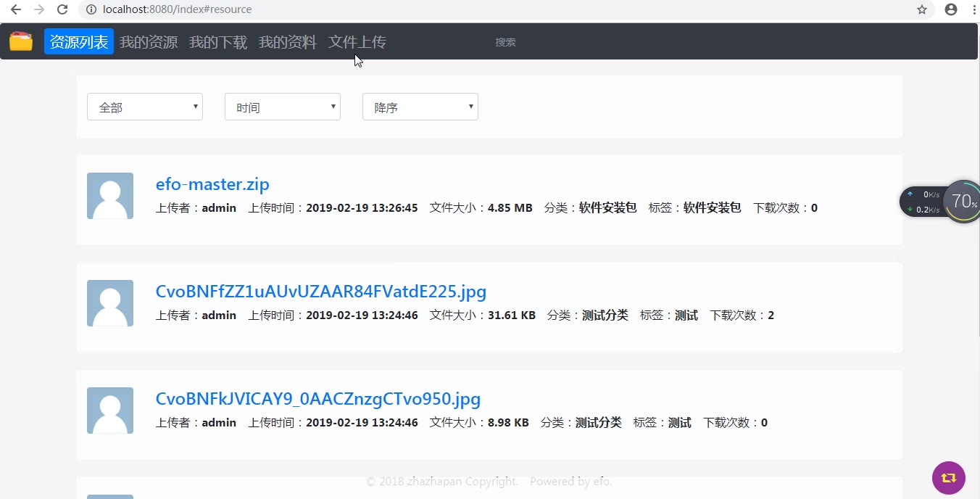Click the file size 31.61 KB
Image resolution: width=980 pixels, height=499 pixels.
[x=512, y=316]
